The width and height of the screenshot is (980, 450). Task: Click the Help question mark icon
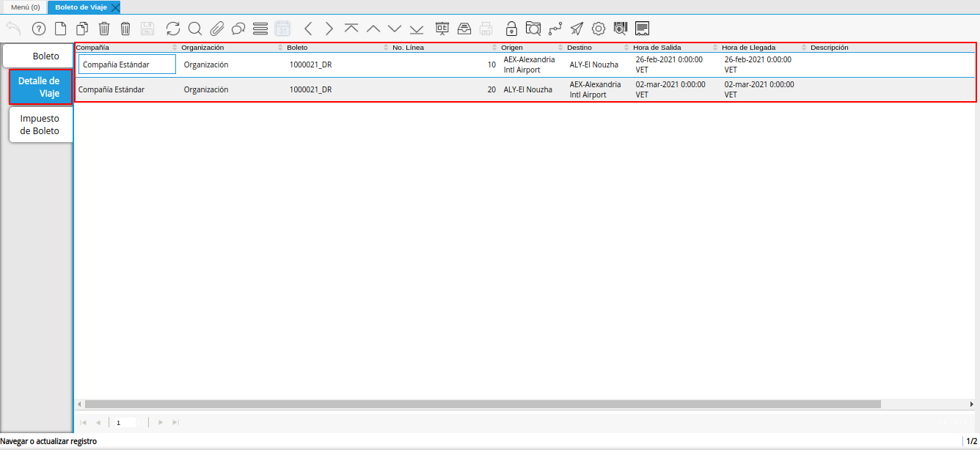pos(39,29)
